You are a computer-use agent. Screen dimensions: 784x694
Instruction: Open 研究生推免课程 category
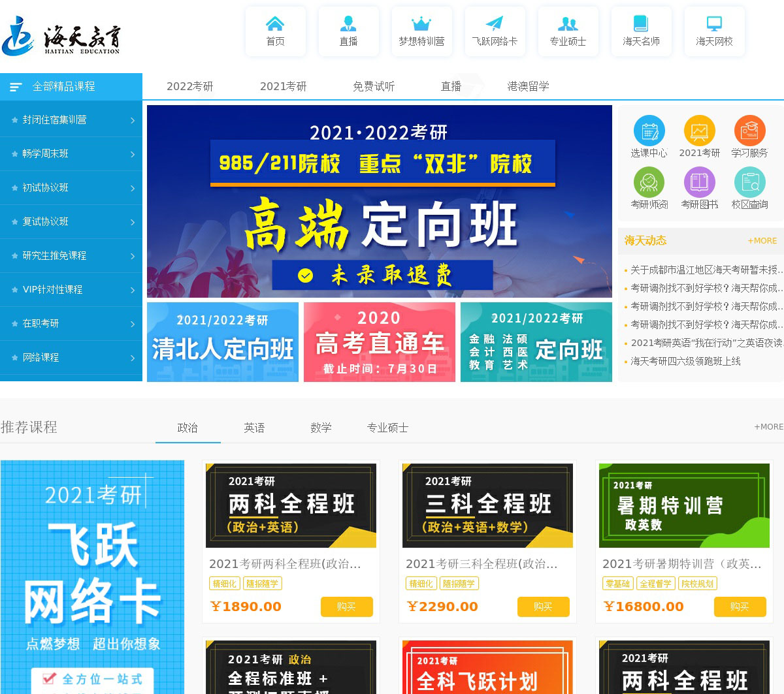point(71,256)
